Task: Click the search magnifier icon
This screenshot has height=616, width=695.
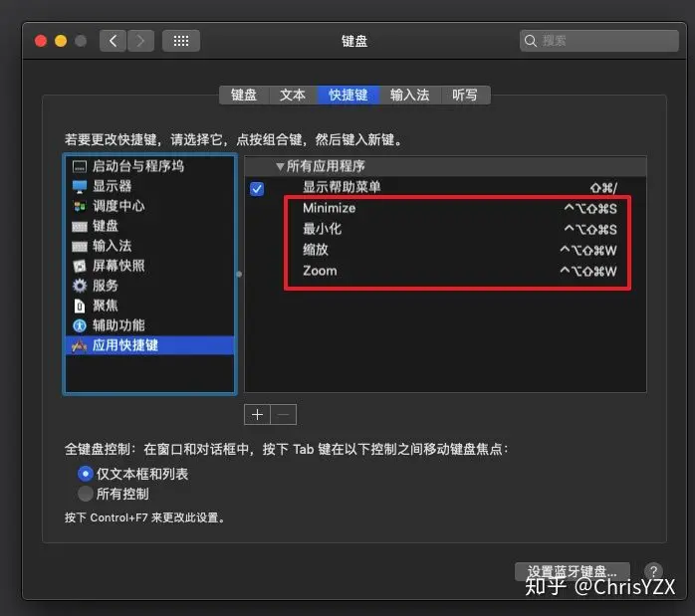Action: (x=530, y=41)
